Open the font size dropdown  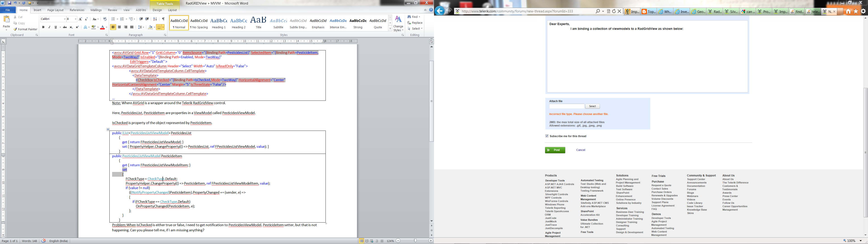coord(75,19)
